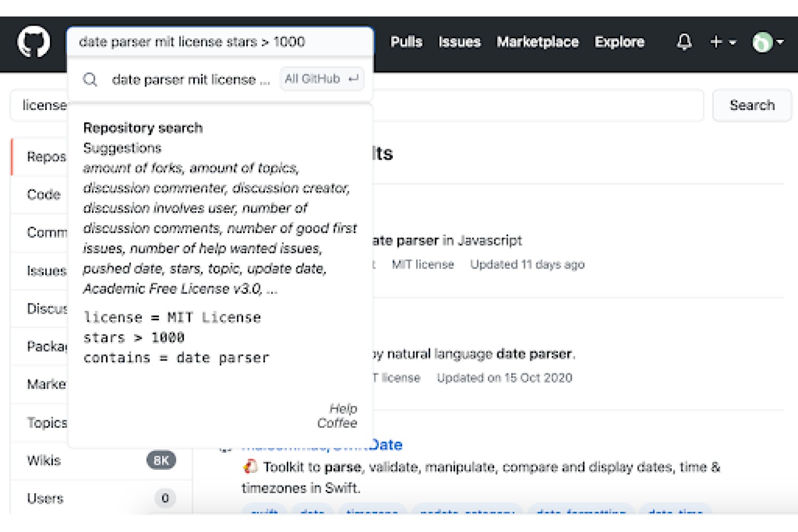The width and height of the screenshot is (798, 532).
Task: Go to Pulls in header
Action: click(x=406, y=41)
